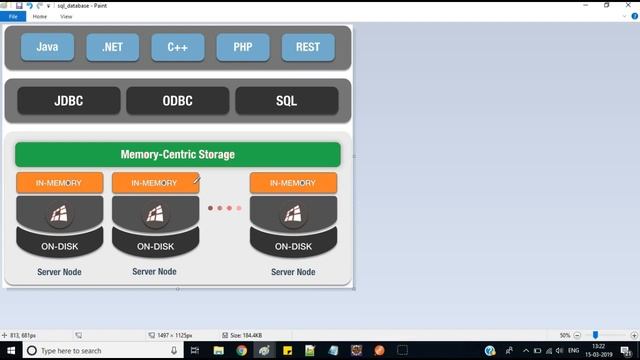Click the Size: 184.4KB status entry
The image size is (640, 360).
pyautogui.click(x=242, y=336)
